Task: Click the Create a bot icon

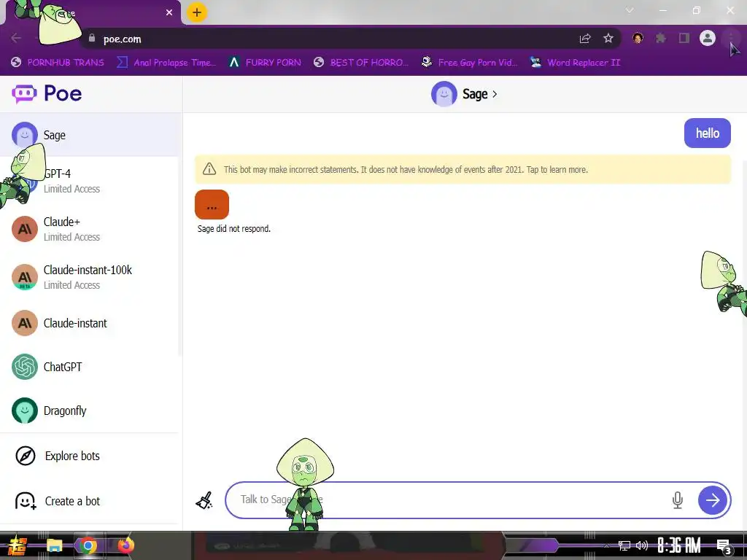Action: [x=26, y=501]
